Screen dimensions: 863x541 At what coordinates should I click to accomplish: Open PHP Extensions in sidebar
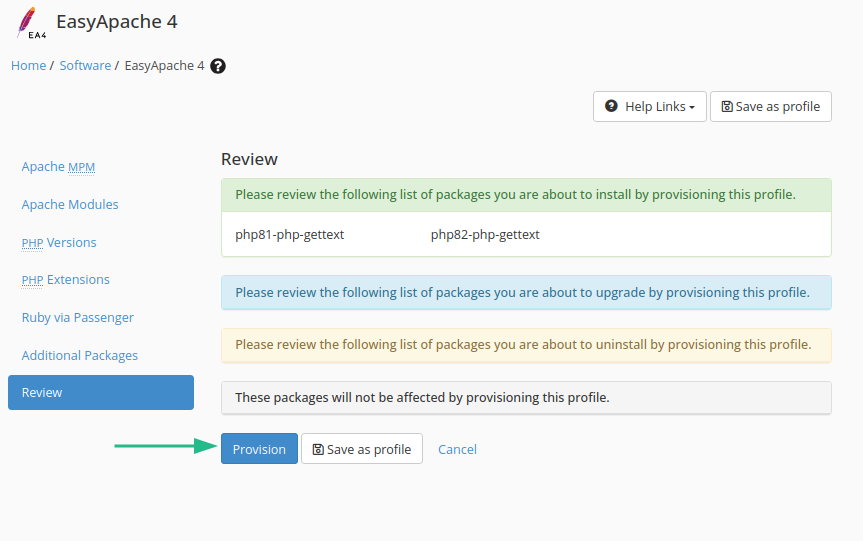[x=65, y=280]
